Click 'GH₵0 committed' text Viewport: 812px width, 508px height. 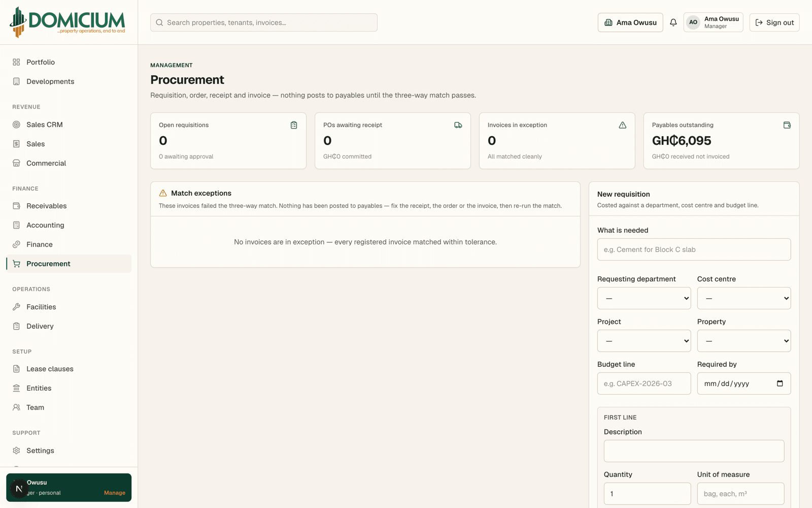(347, 156)
